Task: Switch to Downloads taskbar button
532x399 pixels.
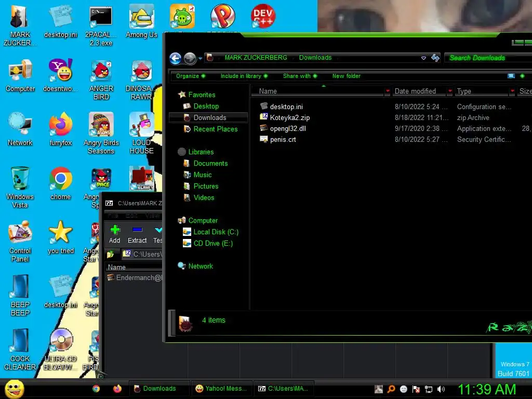Action: (x=158, y=389)
